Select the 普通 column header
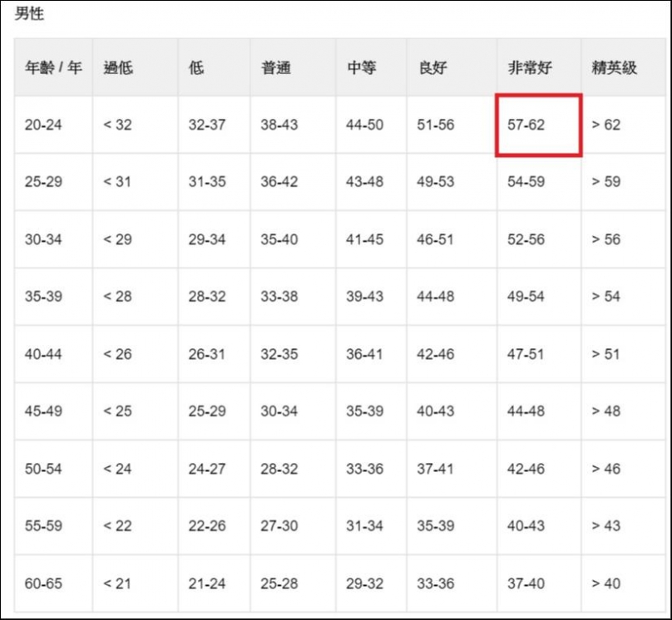This screenshot has width=672, height=620. tap(276, 67)
